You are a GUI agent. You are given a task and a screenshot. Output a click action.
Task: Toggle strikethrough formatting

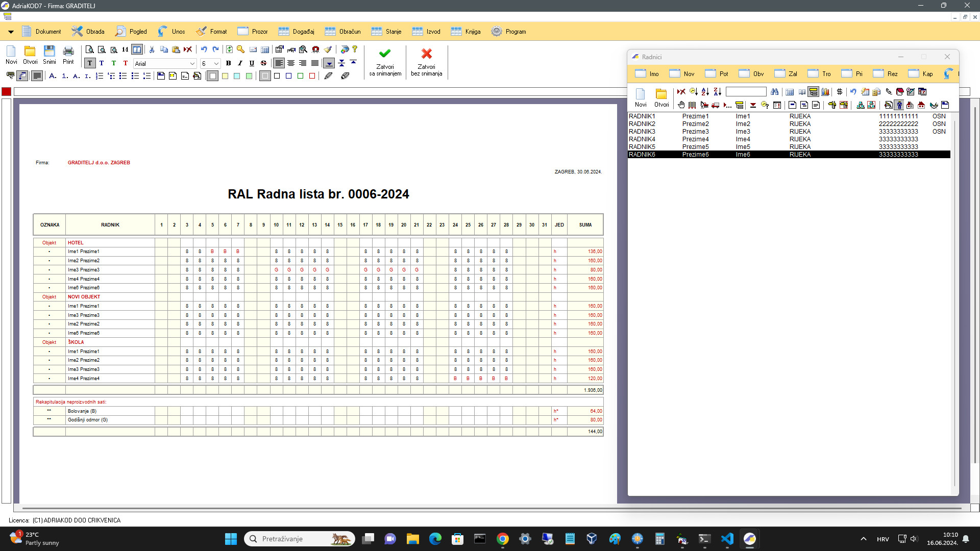263,63
